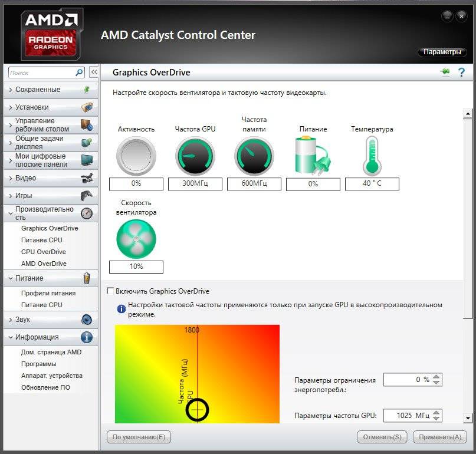The height and width of the screenshot is (454, 476).
Task: Expand Управление рабочим столом section
Action: coord(11,125)
